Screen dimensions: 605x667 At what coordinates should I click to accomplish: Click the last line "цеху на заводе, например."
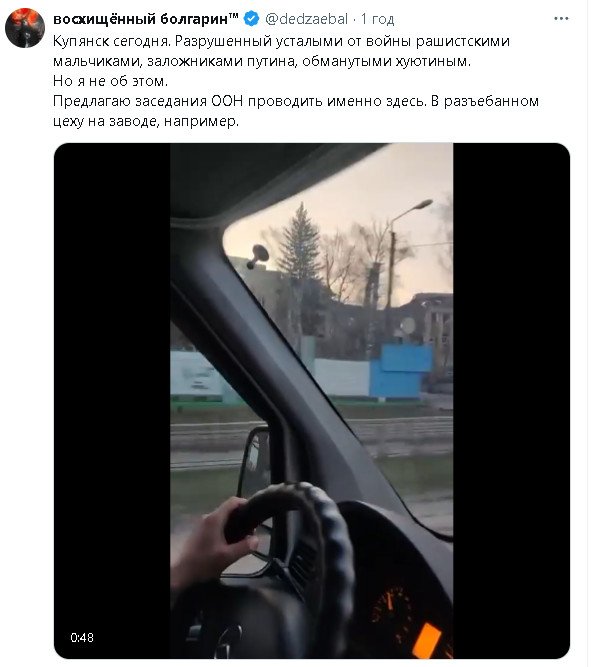pyautogui.click(x=146, y=122)
